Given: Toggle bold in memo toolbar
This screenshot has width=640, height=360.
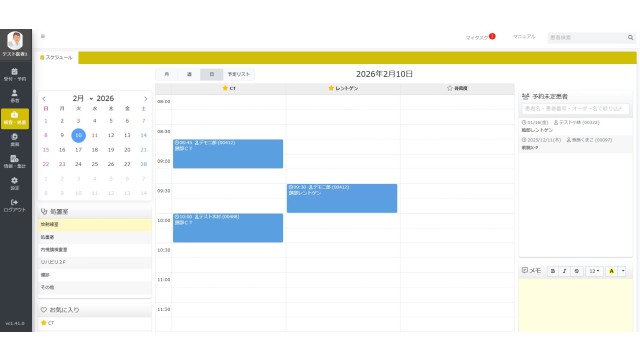Looking at the screenshot, I should coord(553,271).
